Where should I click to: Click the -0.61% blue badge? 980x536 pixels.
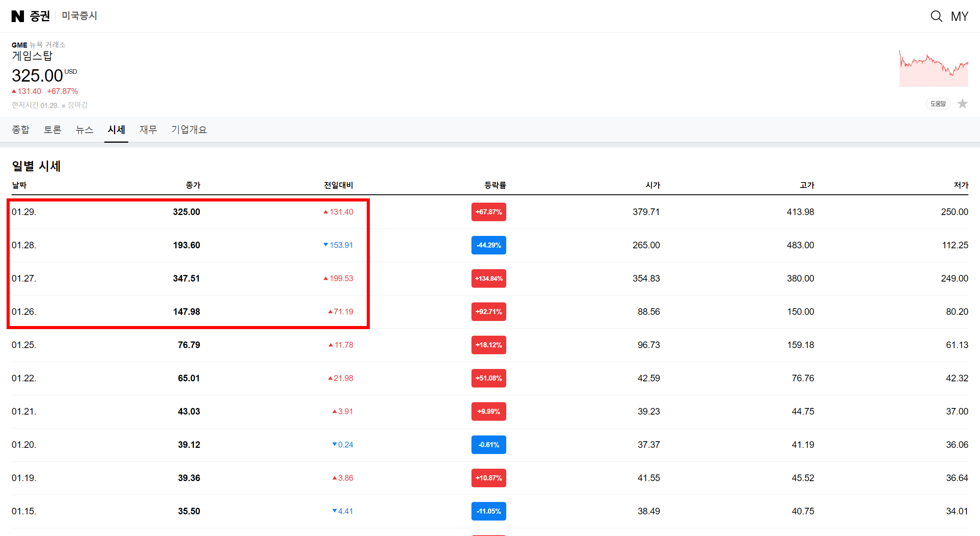489,445
